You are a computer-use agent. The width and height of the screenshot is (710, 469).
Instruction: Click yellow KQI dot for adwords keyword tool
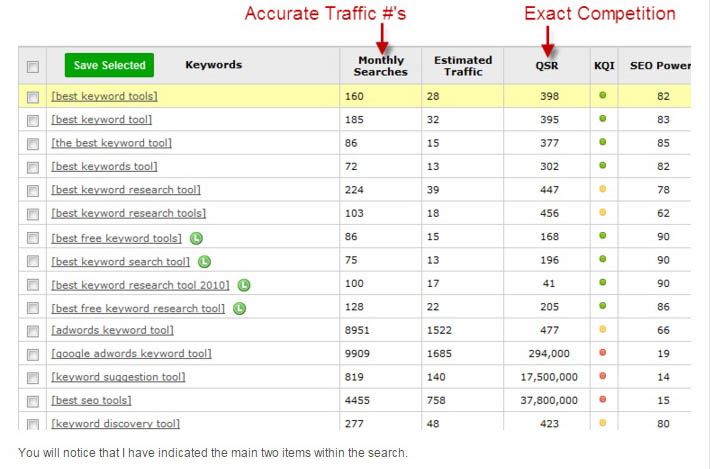click(603, 329)
